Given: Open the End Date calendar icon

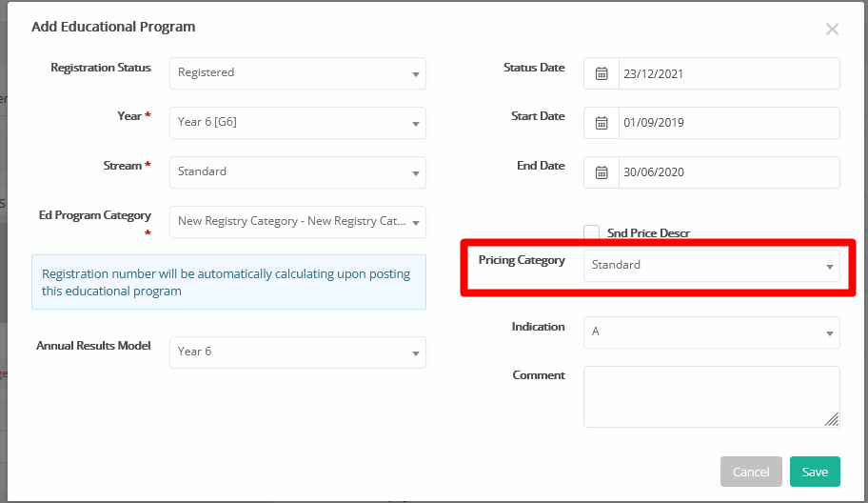Looking at the screenshot, I should click(602, 172).
